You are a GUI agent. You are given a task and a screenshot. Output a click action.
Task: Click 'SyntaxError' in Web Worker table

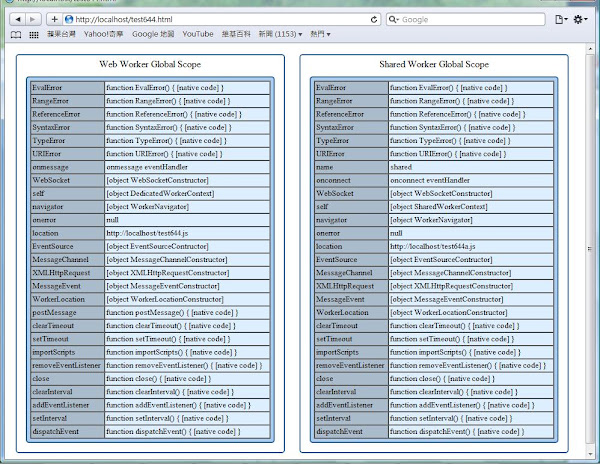pos(67,127)
